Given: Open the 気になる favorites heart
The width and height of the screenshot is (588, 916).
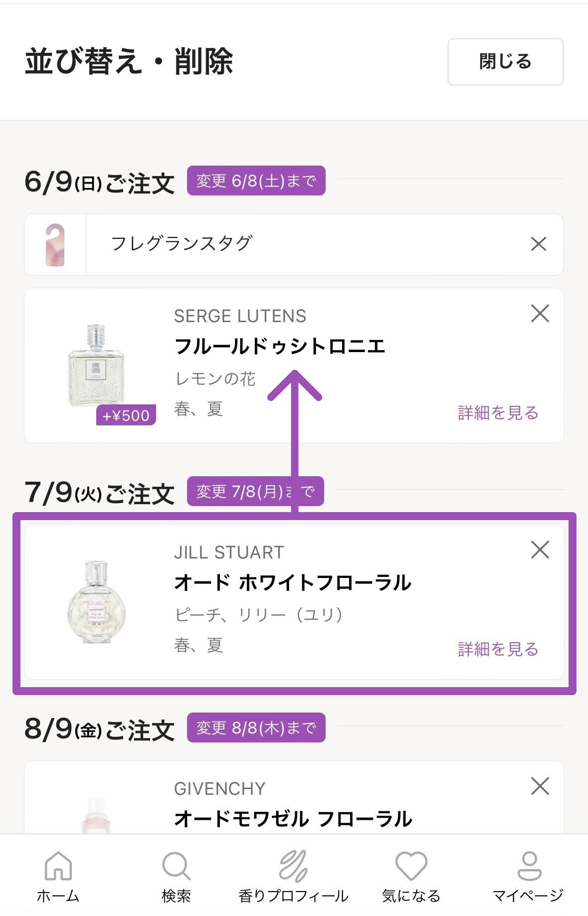Looking at the screenshot, I should [x=411, y=876].
